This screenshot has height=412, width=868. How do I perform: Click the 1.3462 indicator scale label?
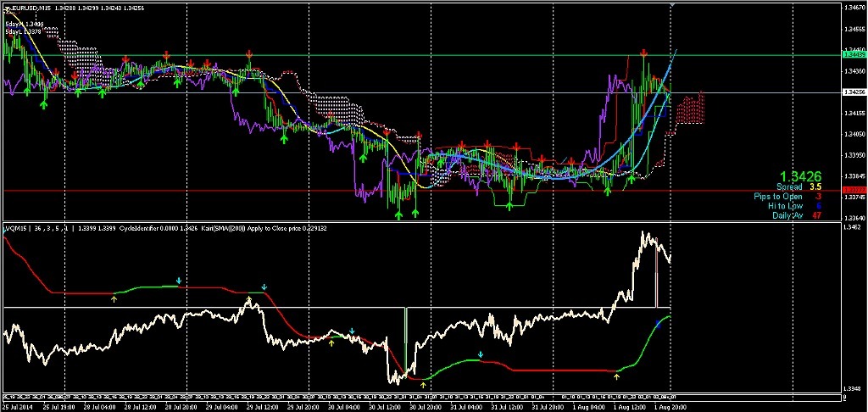[851, 227]
